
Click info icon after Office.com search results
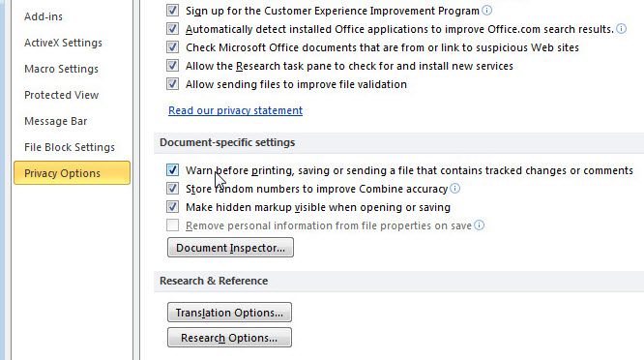pyautogui.click(x=622, y=29)
